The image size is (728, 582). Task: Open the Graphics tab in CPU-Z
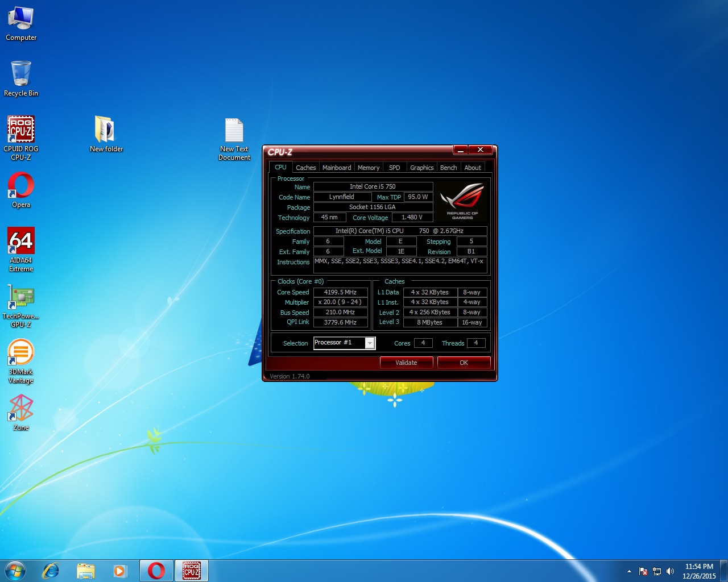tap(421, 168)
